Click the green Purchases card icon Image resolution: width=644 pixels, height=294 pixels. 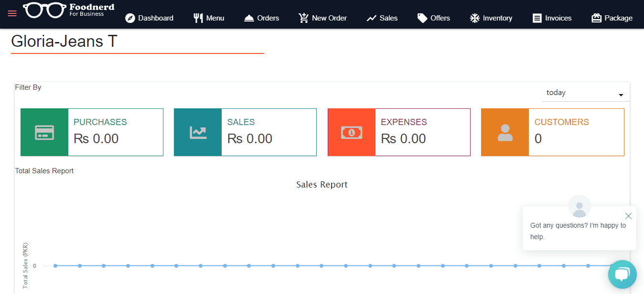44,132
